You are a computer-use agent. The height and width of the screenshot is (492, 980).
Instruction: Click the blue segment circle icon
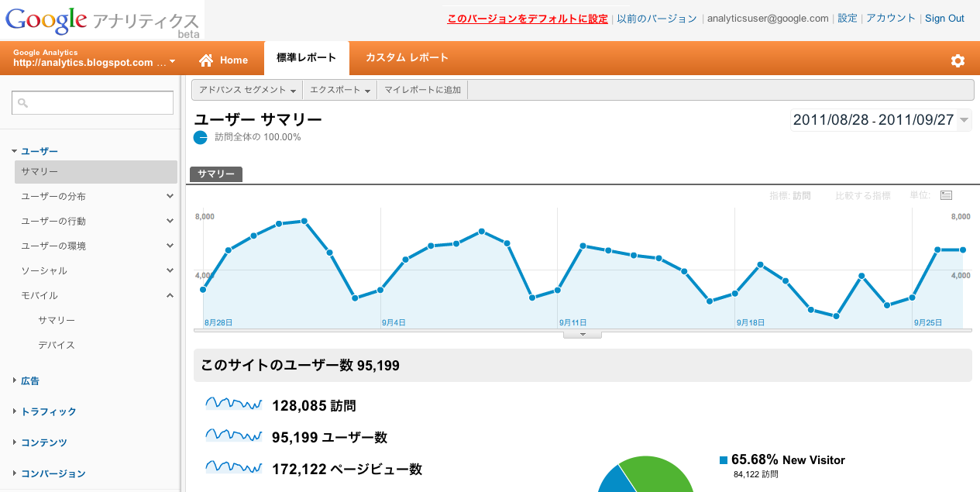point(201,138)
